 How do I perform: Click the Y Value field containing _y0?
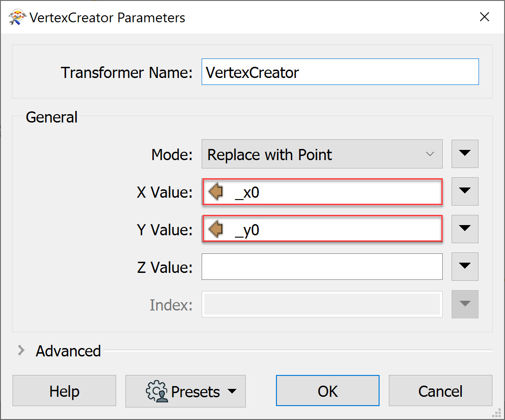pyautogui.click(x=322, y=229)
